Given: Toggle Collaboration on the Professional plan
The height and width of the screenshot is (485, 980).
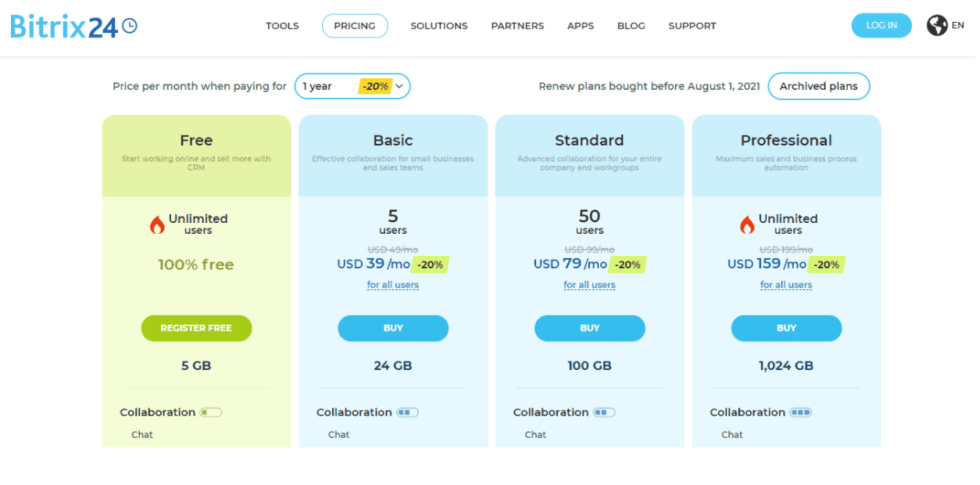Looking at the screenshot, I should pos(800,411).
